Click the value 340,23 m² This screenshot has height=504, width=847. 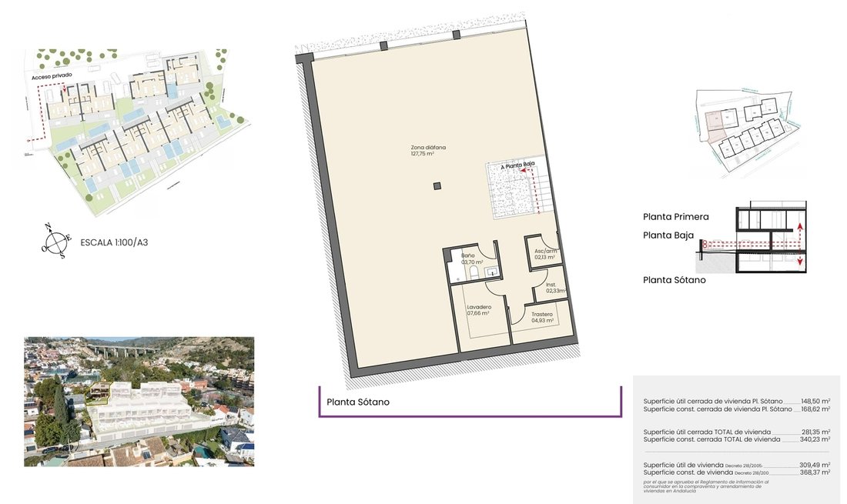click(815, 439)
